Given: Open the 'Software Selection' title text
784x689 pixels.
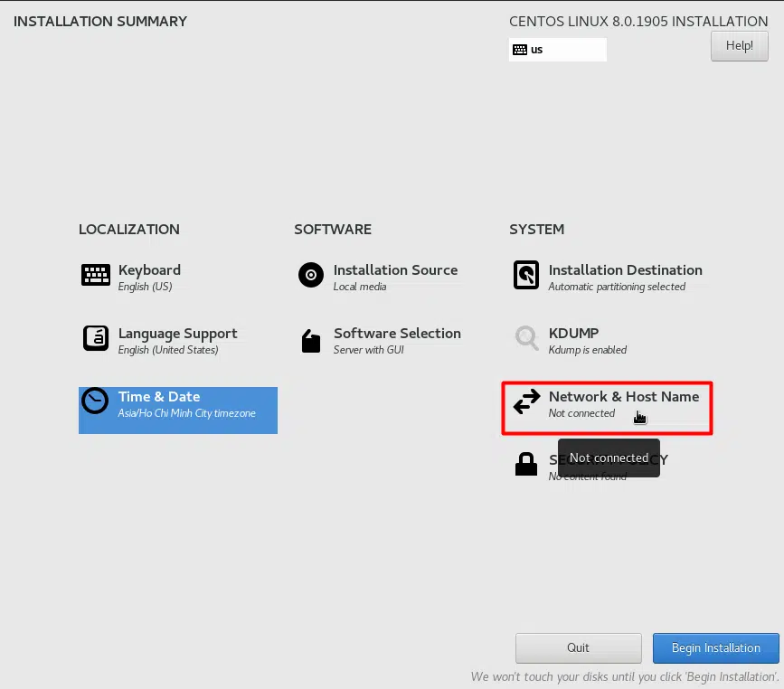Looking at the screenshot, I should click(397, 334).
